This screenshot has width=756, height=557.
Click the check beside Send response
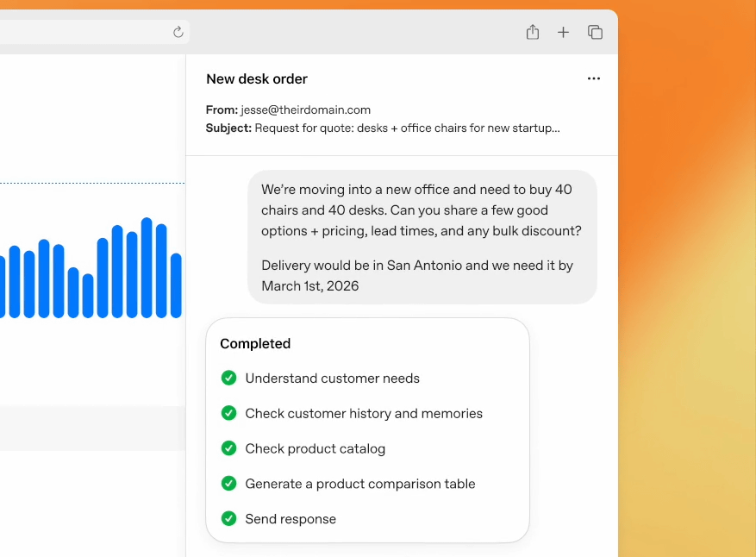228,519
